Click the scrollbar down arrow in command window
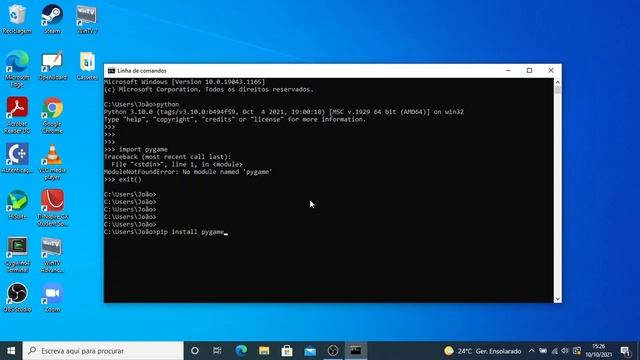 click(558, 299)
